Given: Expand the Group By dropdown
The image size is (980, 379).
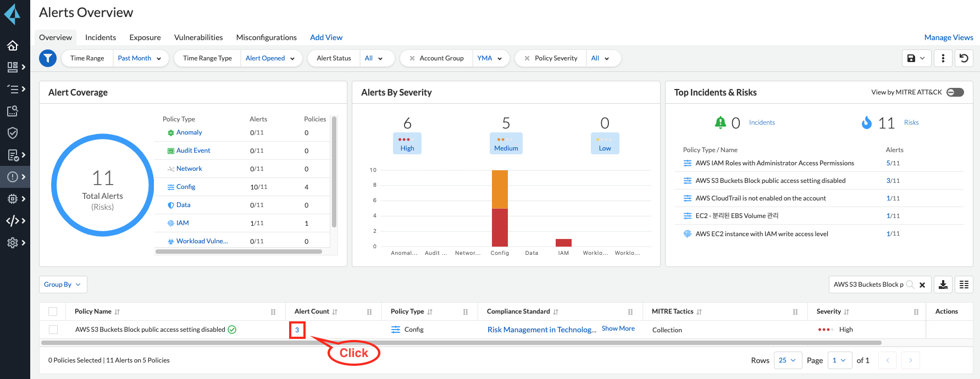Looking at the screenshot, I should pyautogui.click(x=63, y=285).
